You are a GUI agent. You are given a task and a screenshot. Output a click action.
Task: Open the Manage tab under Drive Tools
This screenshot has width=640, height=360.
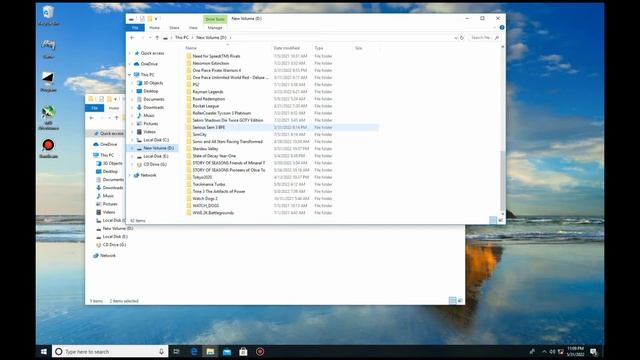point(215,28)
